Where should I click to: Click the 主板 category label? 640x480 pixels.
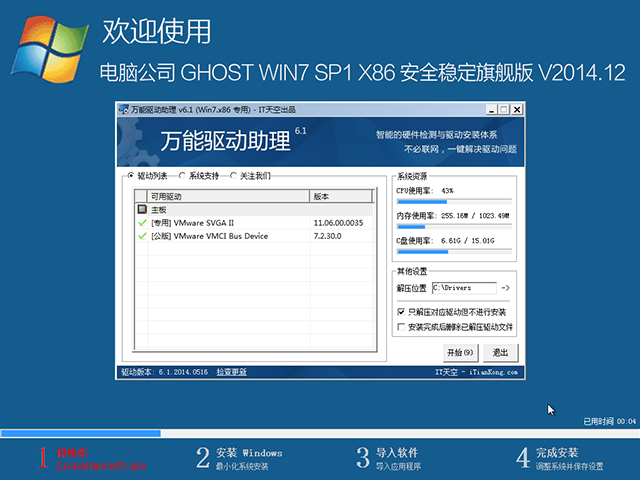tap(159, 210)
